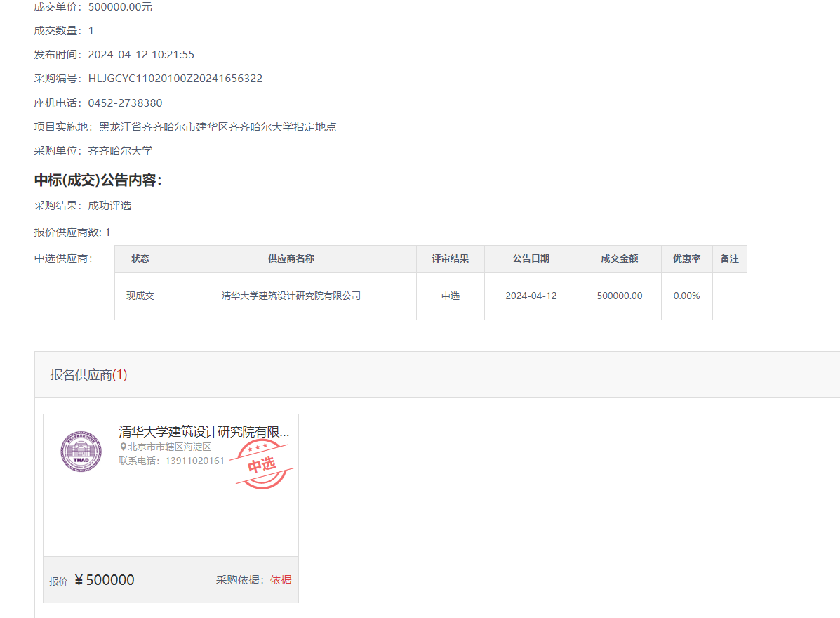Click the contact phone 13911020161

(194, 461)
